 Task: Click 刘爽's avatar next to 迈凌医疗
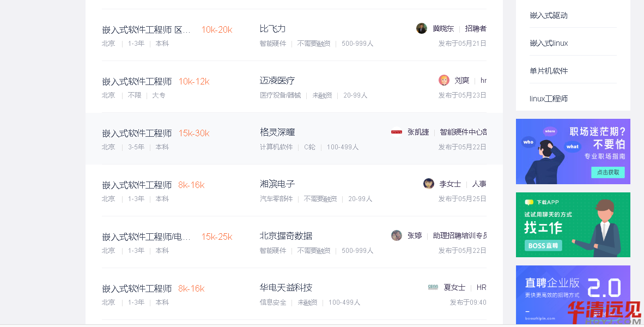click(x=443, y=80)
